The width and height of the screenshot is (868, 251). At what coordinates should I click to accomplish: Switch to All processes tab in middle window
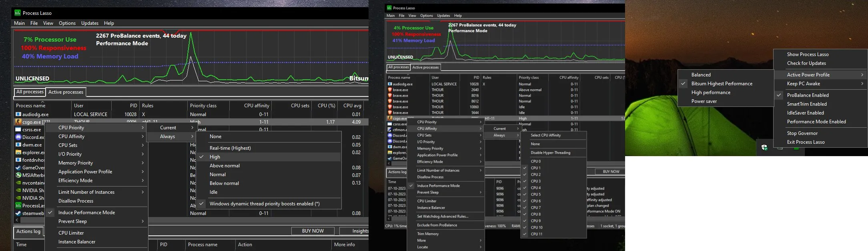399,67
